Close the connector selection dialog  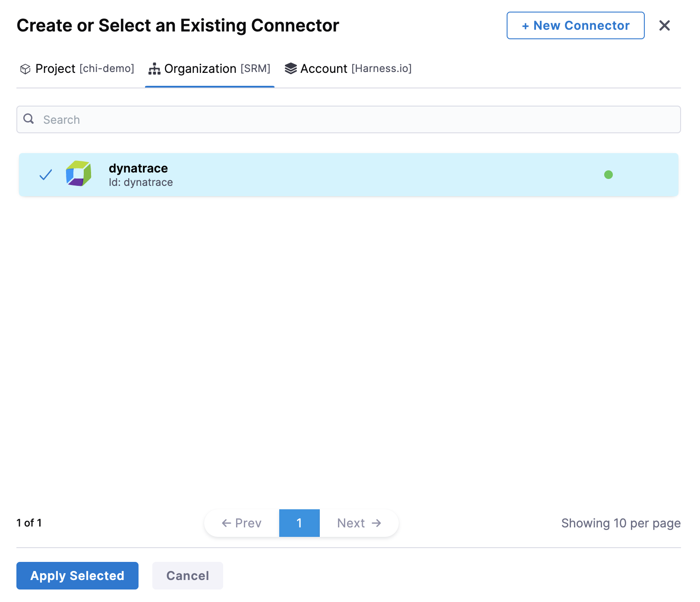point(664,25)
